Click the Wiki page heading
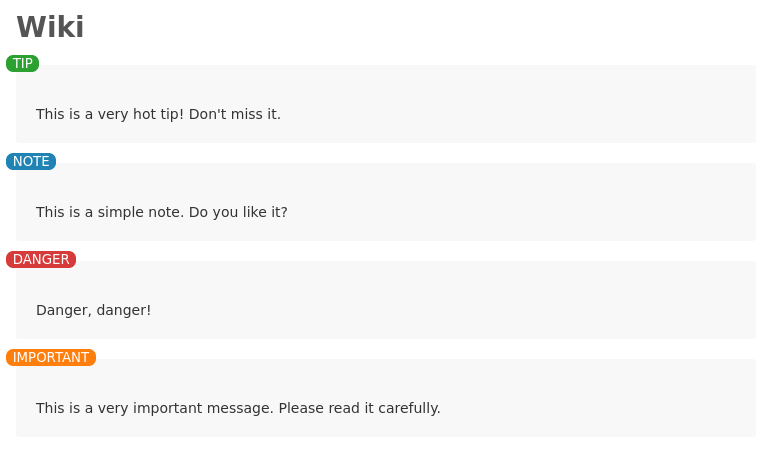Viewport: 766px width, 453px height. pos(50,27)
